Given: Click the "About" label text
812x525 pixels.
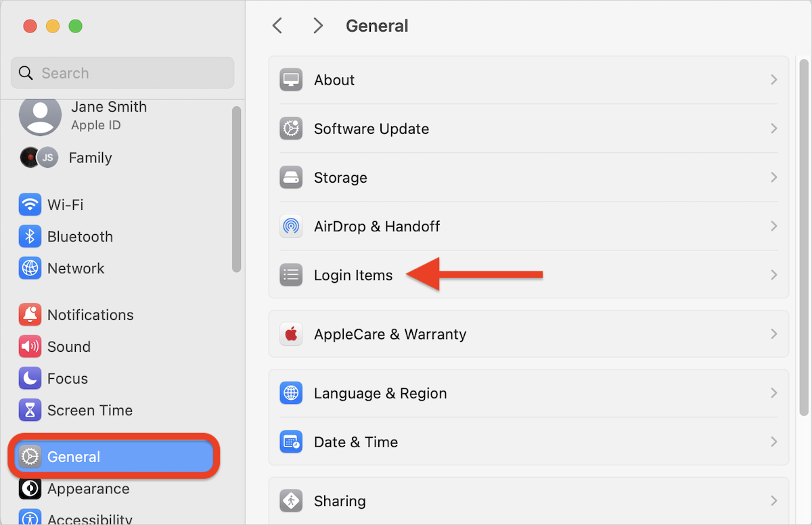Looking at the screenshot, I should click(334, 80).
